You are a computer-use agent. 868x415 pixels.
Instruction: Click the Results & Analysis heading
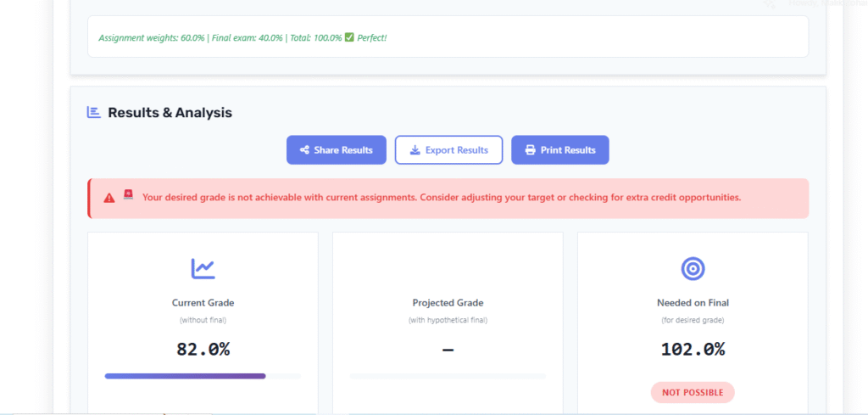170,112
